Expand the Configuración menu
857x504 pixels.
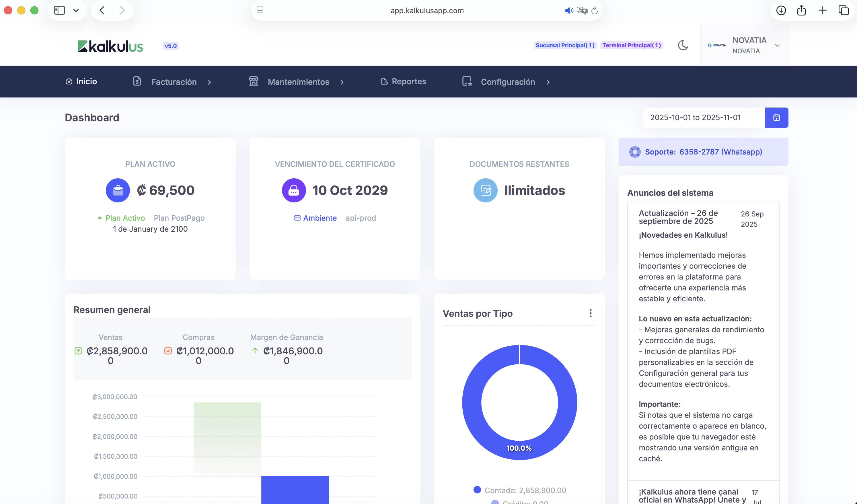pos(507,82)
